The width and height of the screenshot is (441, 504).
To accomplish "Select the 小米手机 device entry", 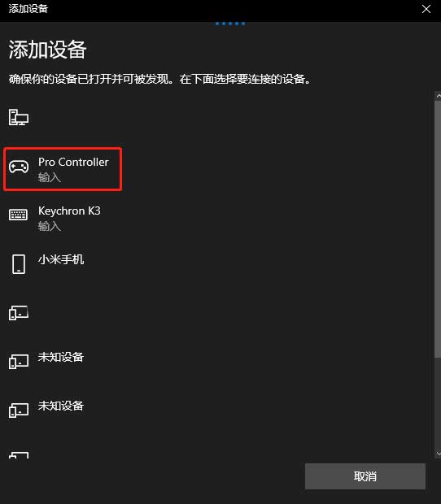I will [x=61, y=259].
